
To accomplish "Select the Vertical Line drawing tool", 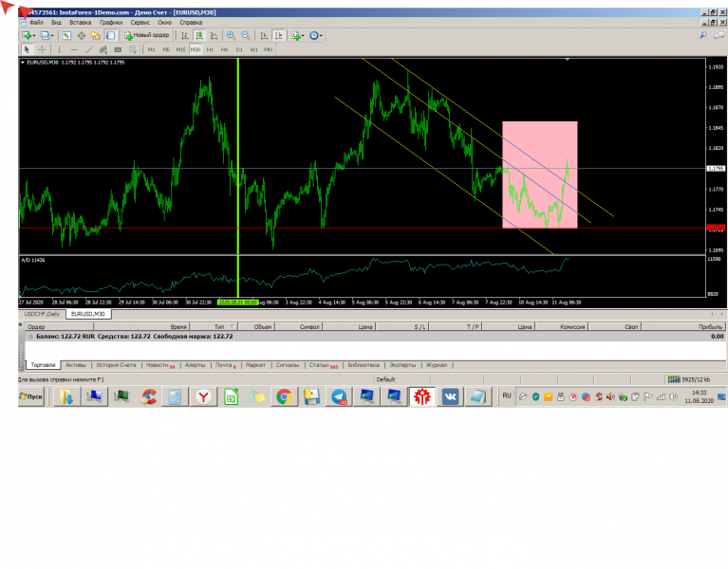I will click(x=59, y=49).
